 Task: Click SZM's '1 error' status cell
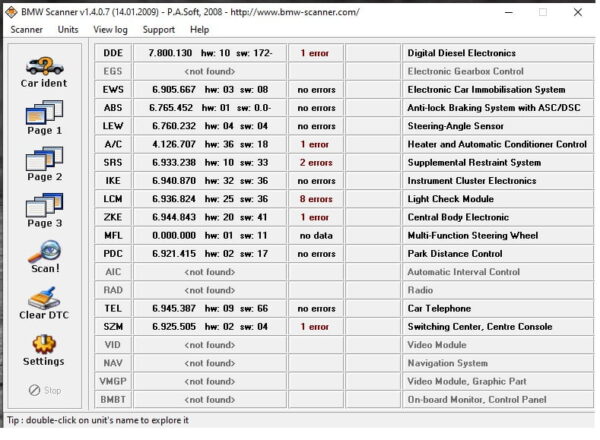(x=316, y=327)
